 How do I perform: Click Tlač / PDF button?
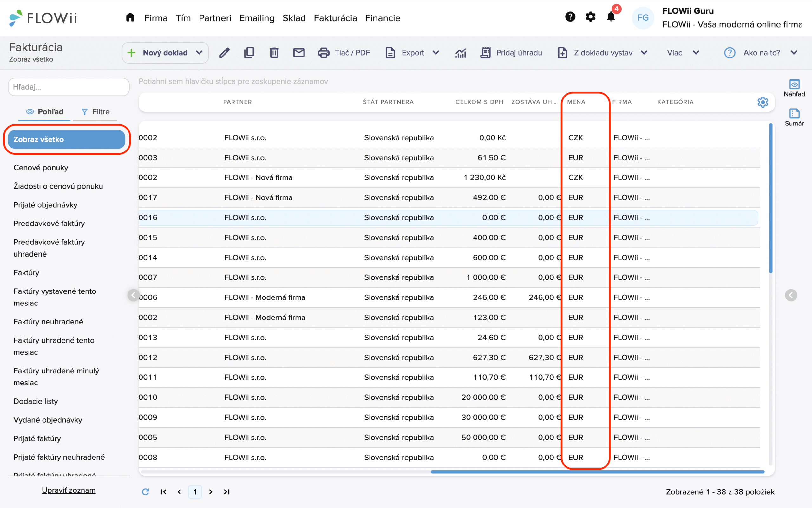pyautogui.click(x=344, y=53)
